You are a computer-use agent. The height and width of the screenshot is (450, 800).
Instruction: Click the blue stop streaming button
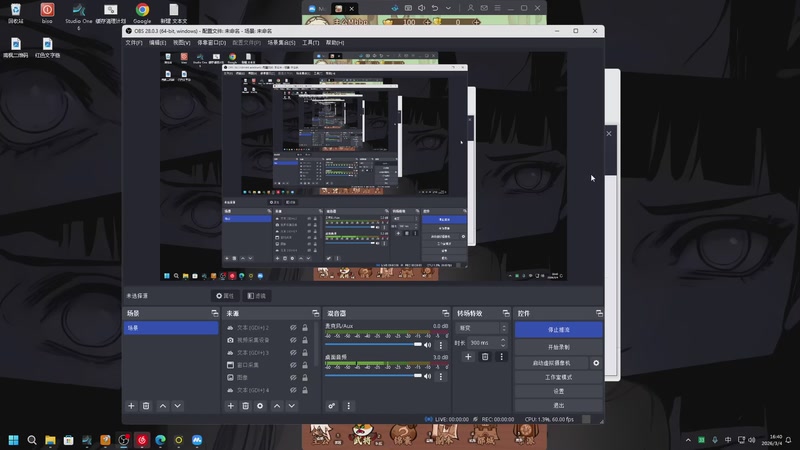tap(559, 330)
